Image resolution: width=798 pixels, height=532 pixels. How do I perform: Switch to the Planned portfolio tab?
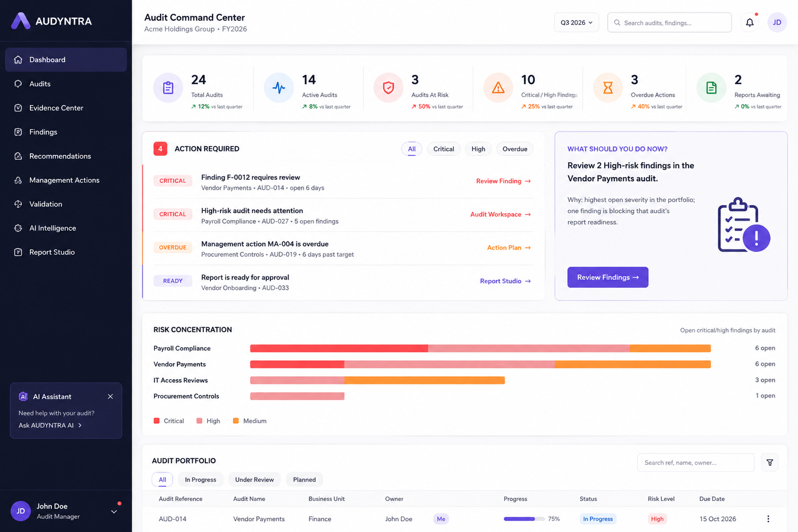click(x=304, y=480)
